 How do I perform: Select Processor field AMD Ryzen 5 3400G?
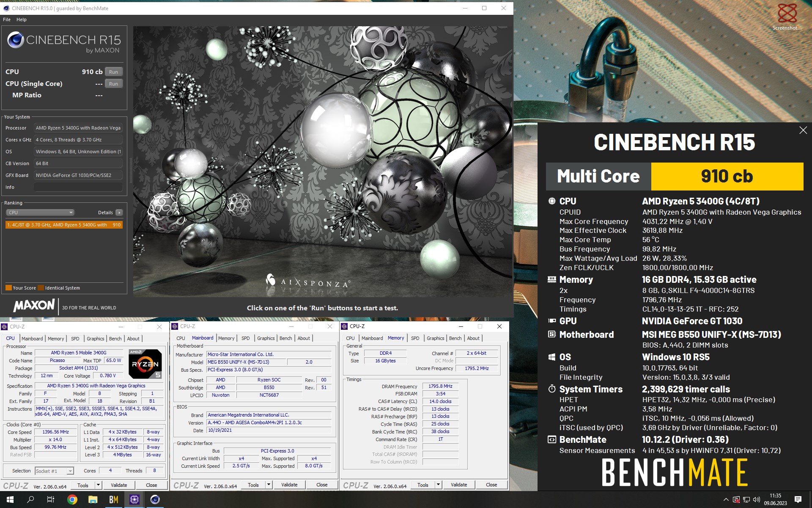pyautogui.click(x=78, y=128)
